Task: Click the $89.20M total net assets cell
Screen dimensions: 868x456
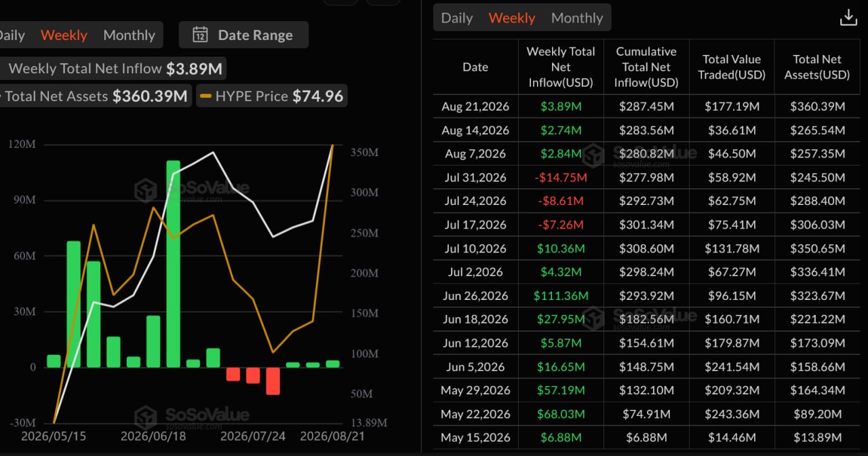Action: [x=817, y=414]
